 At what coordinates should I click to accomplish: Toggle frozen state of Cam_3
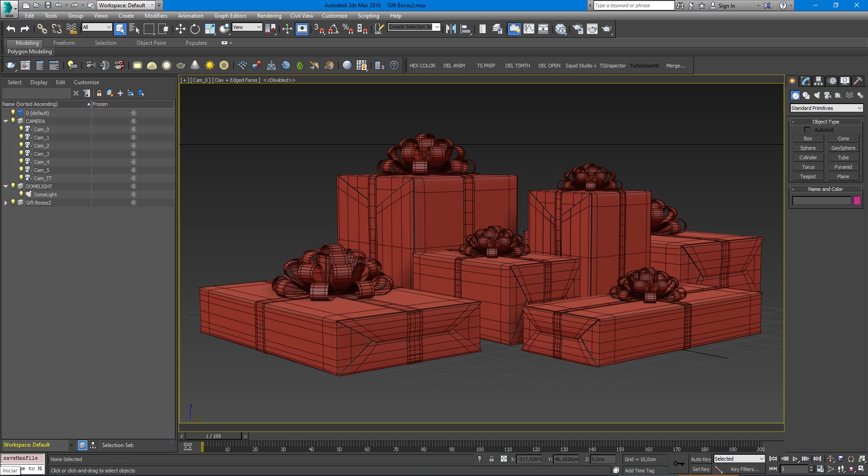point(133,154)
